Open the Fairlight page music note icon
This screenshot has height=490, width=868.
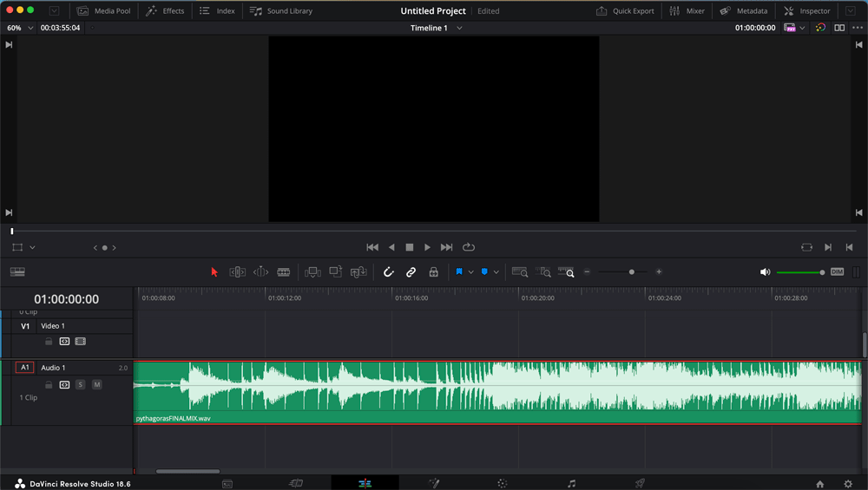(x=571, y=483)
